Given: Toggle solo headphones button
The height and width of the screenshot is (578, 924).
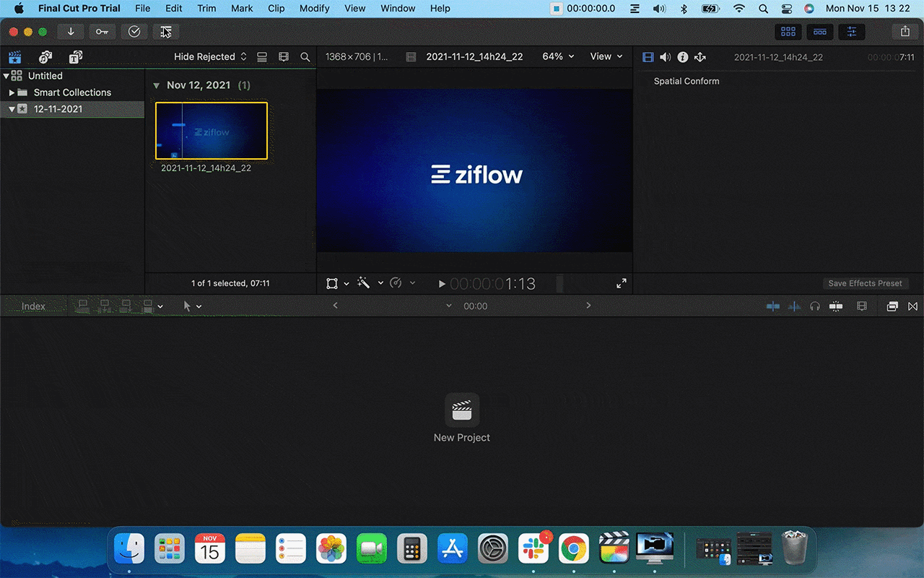Looking at the screenshot, I should [815, 306].
